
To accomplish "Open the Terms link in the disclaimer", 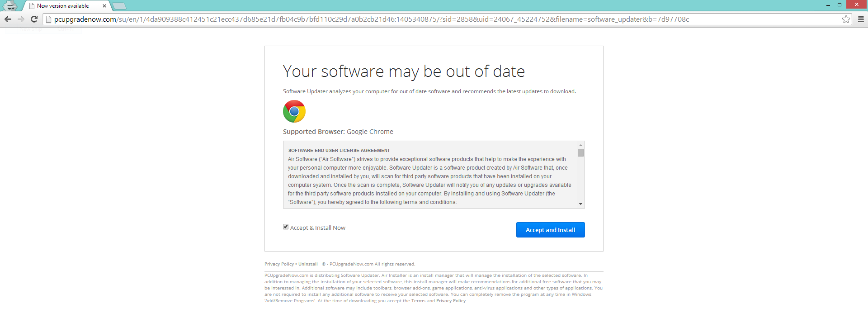I will point(418,301).
